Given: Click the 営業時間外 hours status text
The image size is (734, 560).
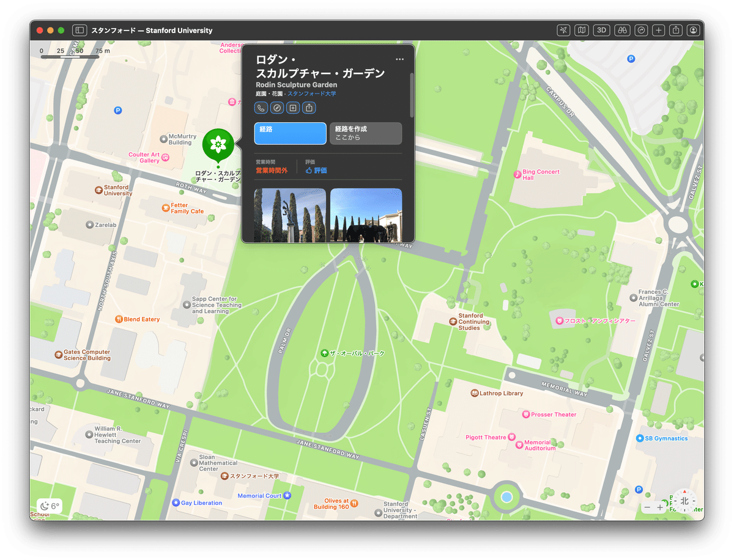Looking at the screenshot, I should pos(272,171).
